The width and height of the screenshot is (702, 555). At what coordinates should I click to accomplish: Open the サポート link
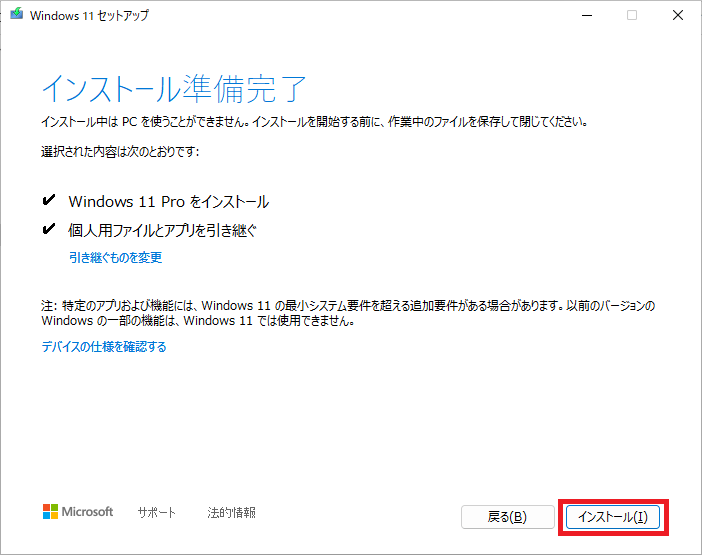pos(156,512)
